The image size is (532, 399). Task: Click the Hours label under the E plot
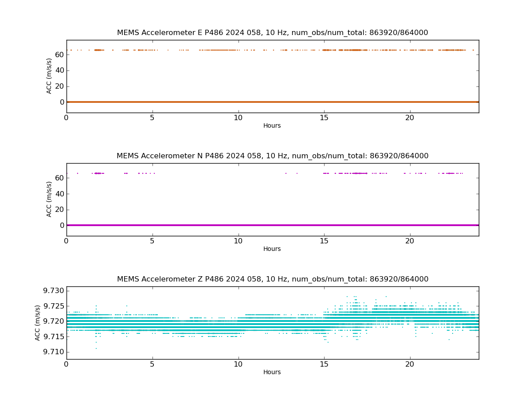click(272, 126)
